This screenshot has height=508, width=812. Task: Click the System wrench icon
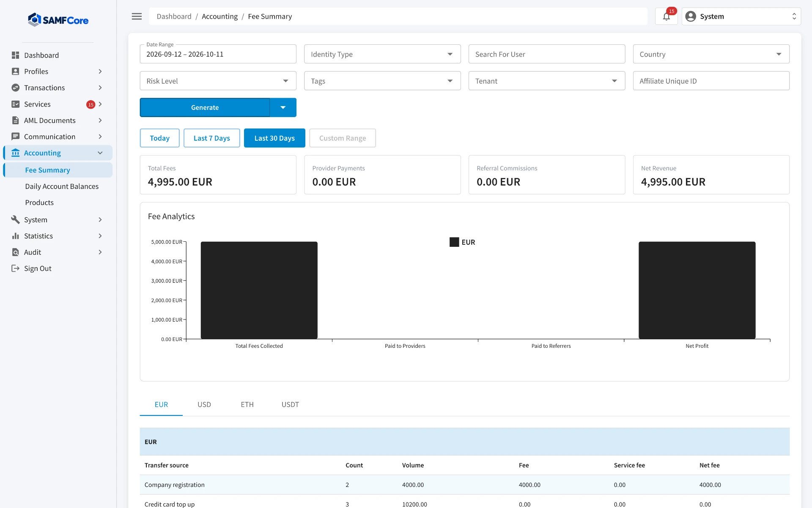pyautogui.click(x=16, y=220)
